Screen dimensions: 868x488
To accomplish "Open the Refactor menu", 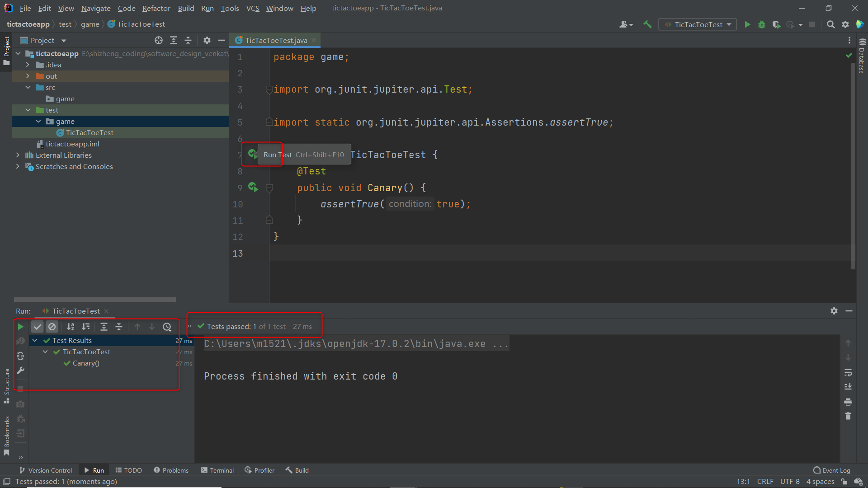I will coord(156,8).
